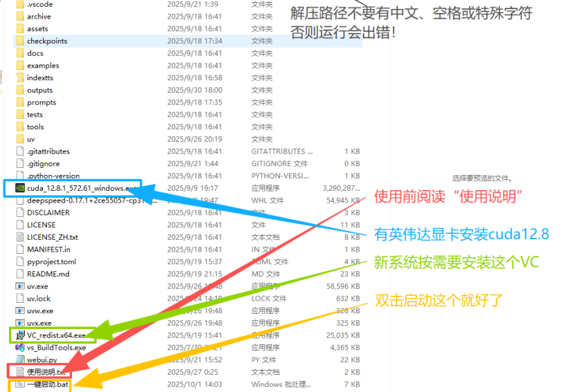Click the webui.py file icon
567x392 pixels.
coord(19,360)
